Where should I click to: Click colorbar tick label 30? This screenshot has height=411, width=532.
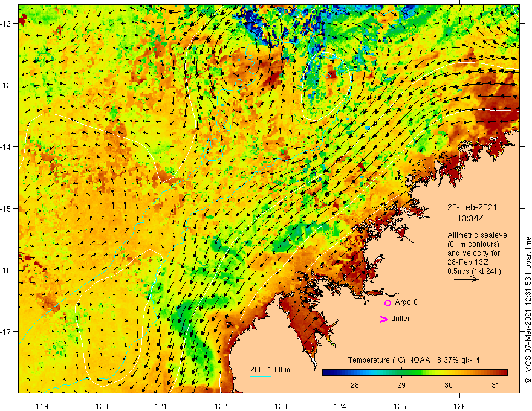(449, 385)
